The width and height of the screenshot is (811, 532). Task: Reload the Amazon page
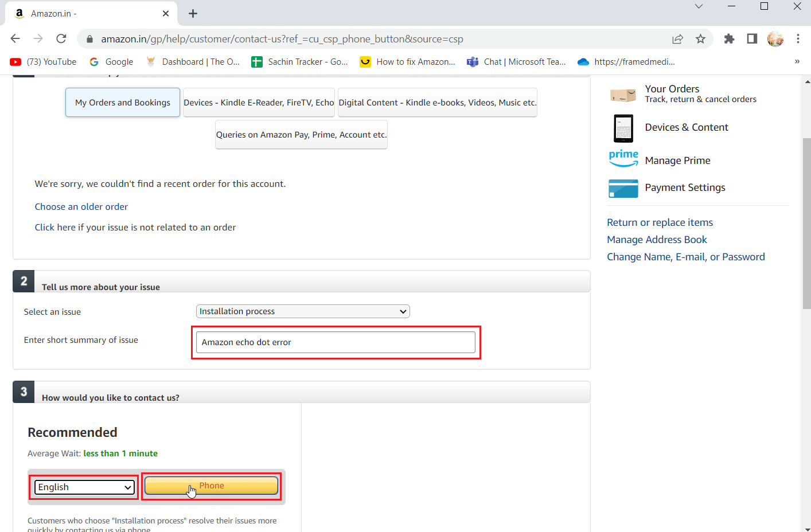(61, 38)
